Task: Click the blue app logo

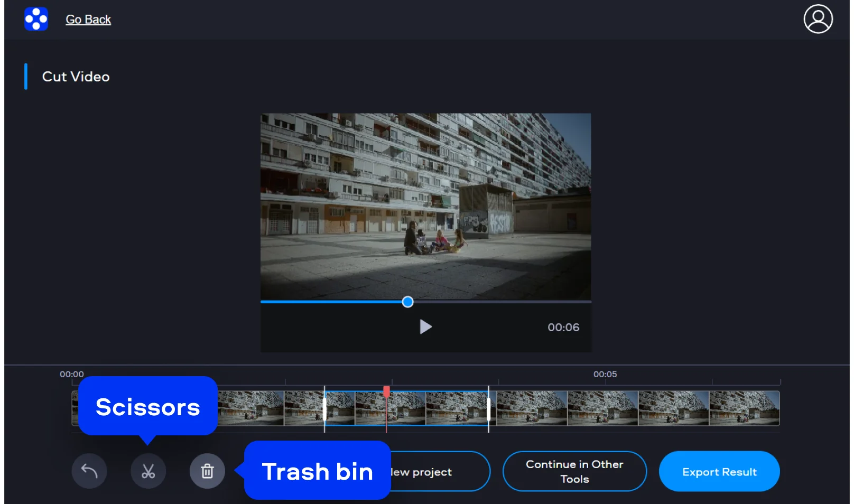Action: point(36,20)
